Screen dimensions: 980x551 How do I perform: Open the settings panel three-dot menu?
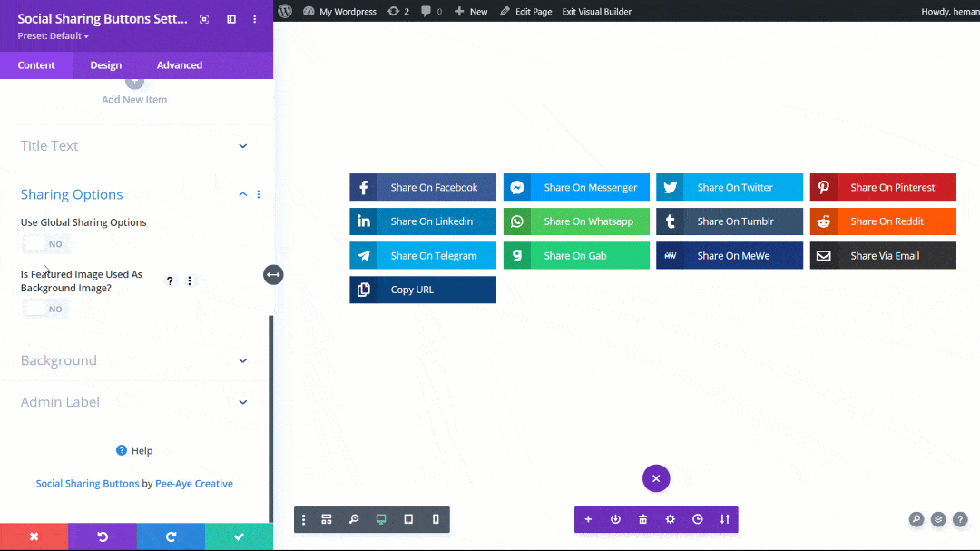(x=254, y=19)
